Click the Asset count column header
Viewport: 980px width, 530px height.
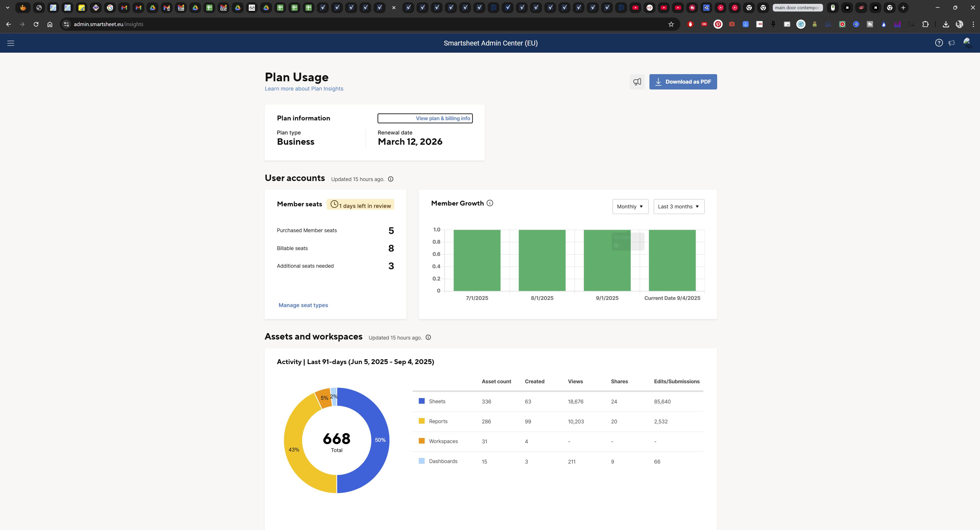pos(497,382)
